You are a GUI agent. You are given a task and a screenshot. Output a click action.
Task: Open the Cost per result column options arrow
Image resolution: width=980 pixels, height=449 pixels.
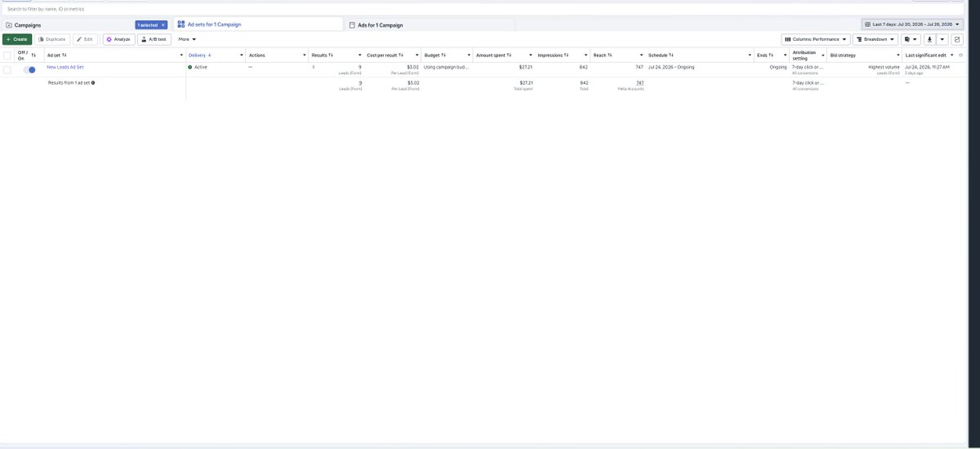click(x=416, y=55)
